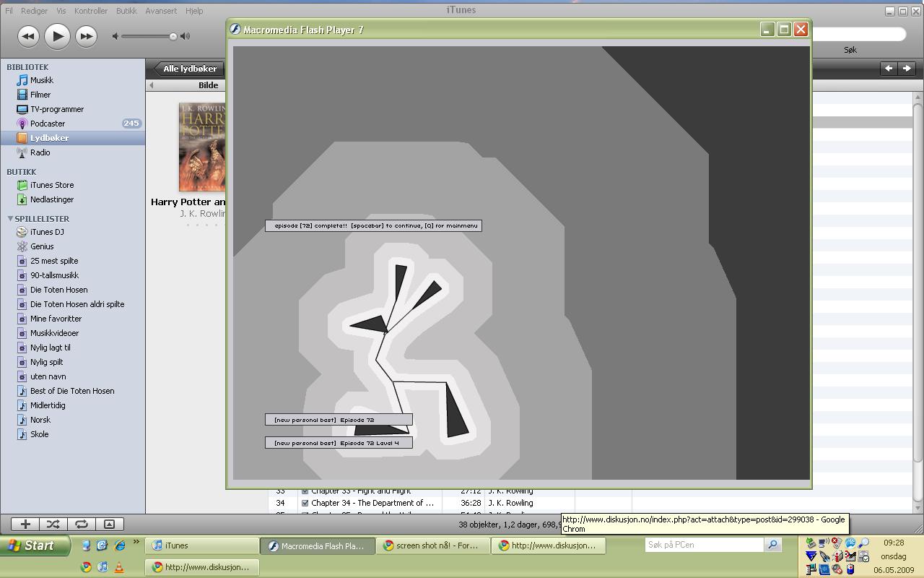The image size is (924, 578).
Task: Click the loud speaker icon by volume
Action: (186, 36)
